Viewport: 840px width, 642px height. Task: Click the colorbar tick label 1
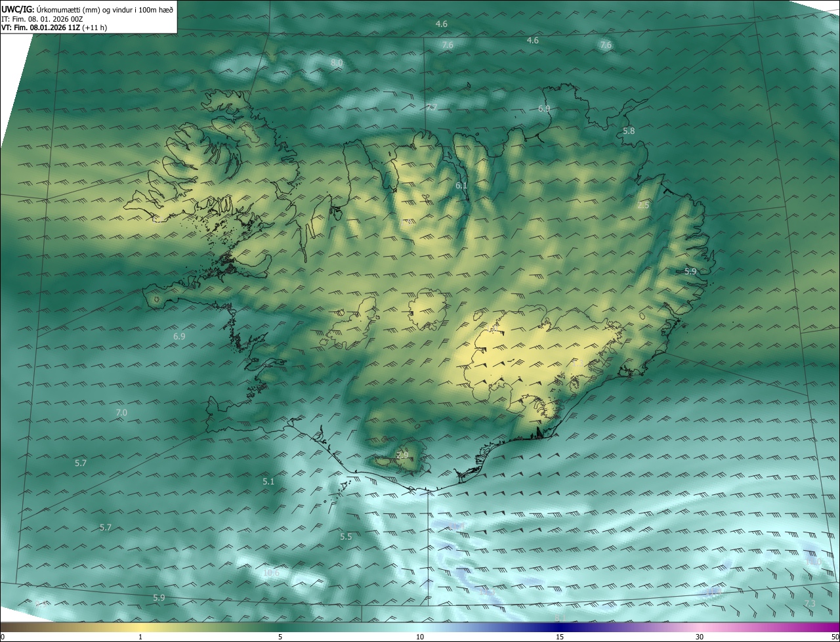point(140,637)
